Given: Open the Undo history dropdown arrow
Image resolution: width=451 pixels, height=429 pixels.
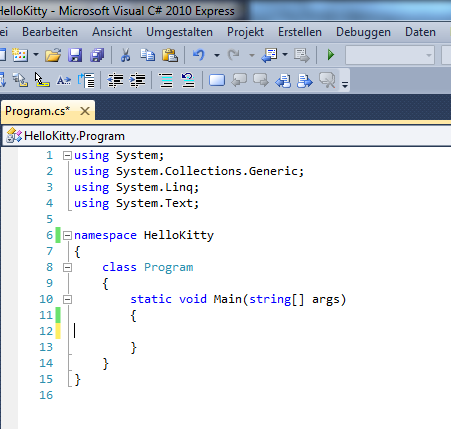Looking at the screenshot, I should click(x=217, y=55).
